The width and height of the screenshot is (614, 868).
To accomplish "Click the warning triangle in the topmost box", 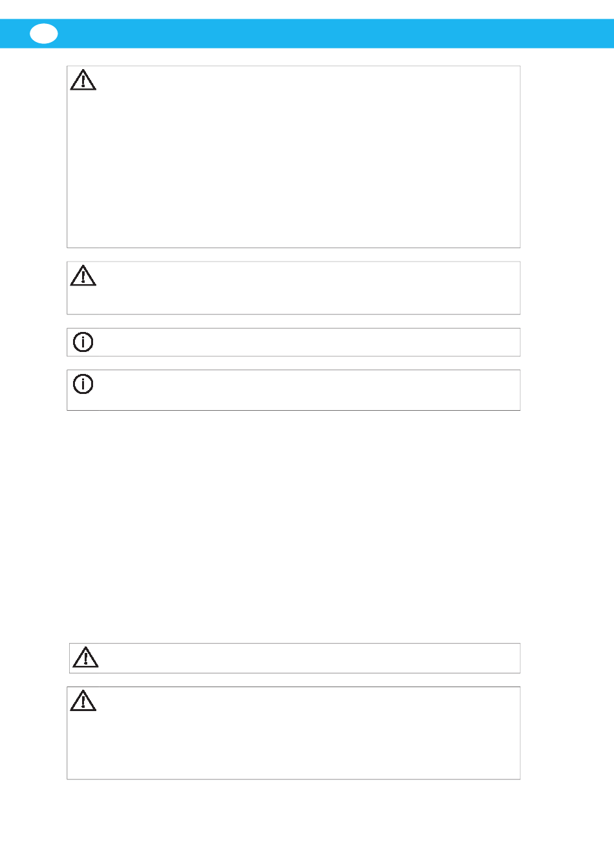I will (83, 80).
